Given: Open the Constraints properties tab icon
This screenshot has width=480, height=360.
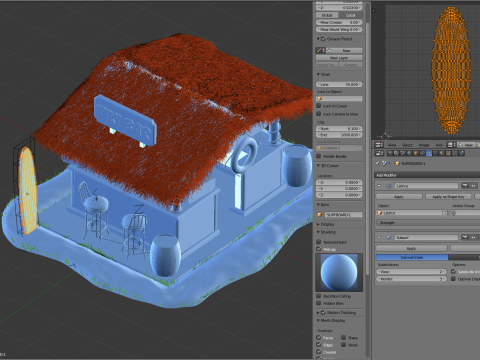Looking at the screenshot, I should coord(422,153).
